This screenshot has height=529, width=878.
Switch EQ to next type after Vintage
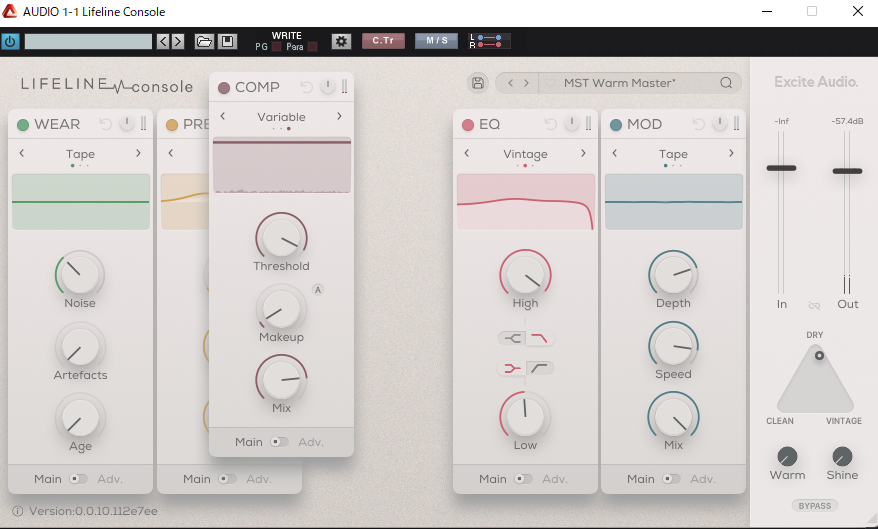coord(583,153)
